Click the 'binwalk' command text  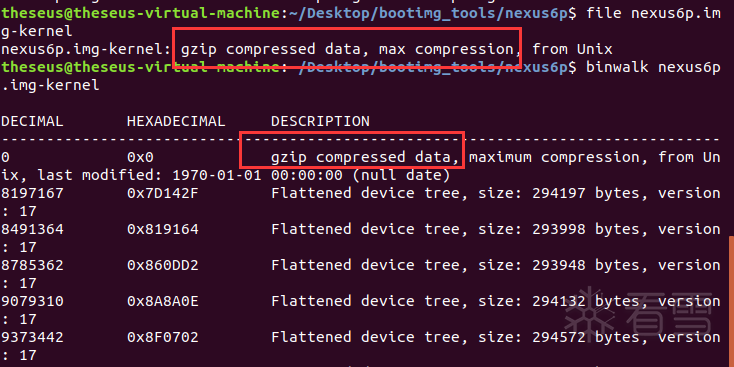click(x=617, y=67)
